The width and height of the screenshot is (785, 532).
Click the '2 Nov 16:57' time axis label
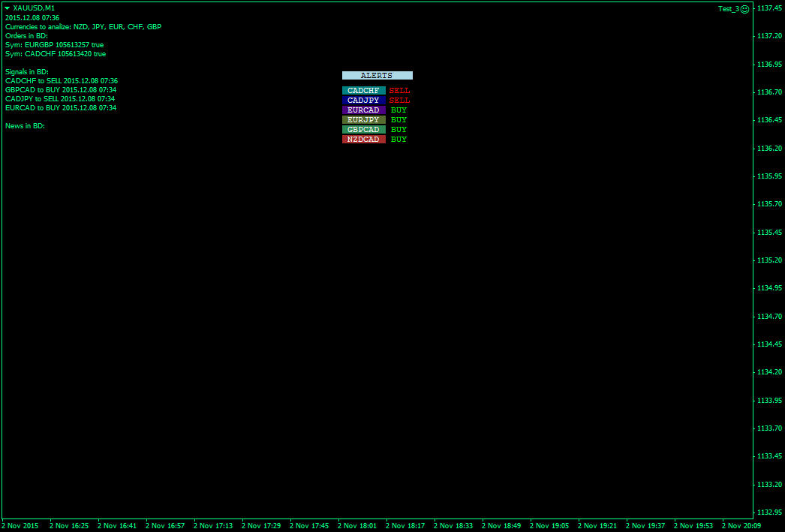coord(165,526)
